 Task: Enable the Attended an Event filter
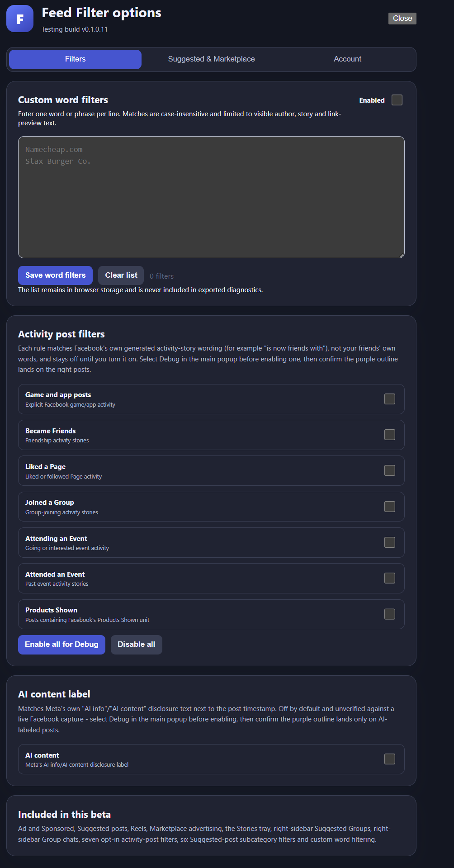(390, 578)
